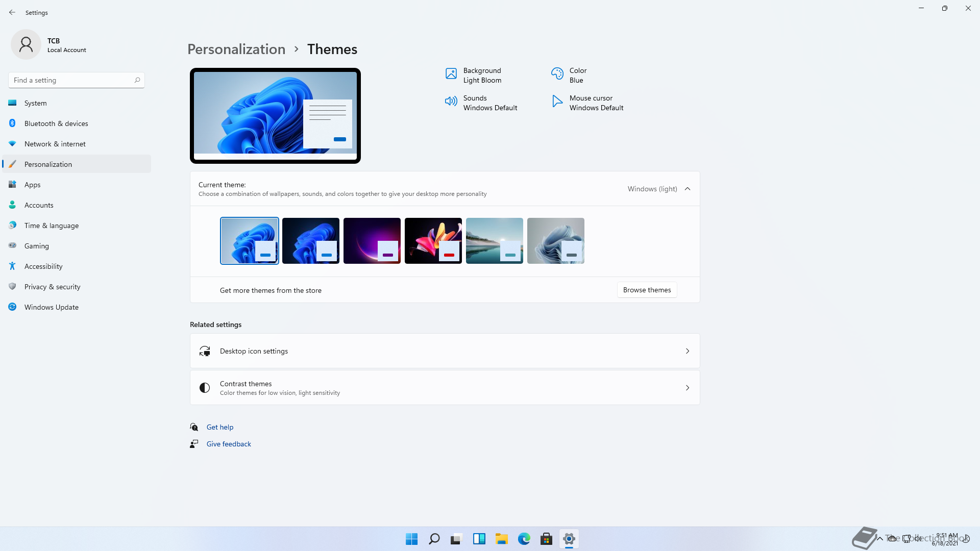Click the Bluetooth icon in sidebar

(x=12, y=123)
